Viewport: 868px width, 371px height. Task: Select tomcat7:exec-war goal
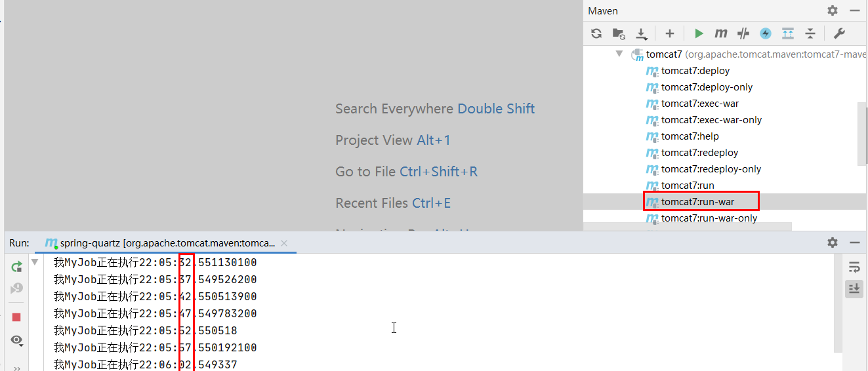coord(700,104)
